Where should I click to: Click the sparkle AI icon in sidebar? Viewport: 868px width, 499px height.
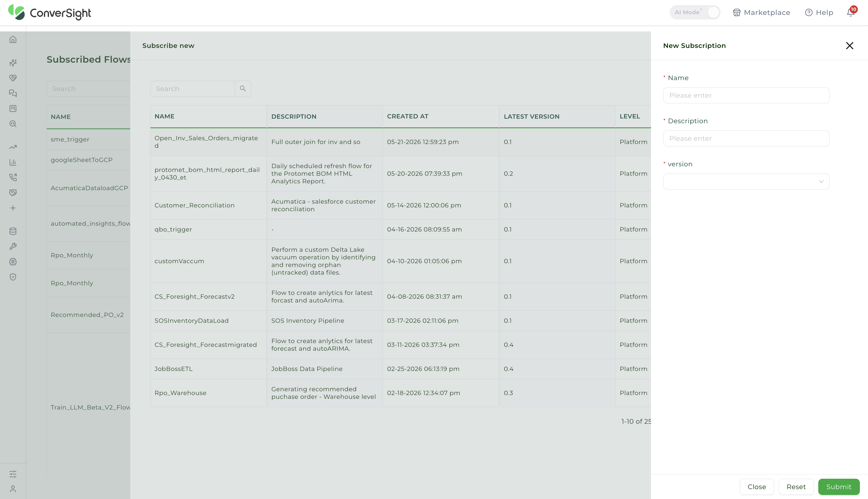(13, 63)
